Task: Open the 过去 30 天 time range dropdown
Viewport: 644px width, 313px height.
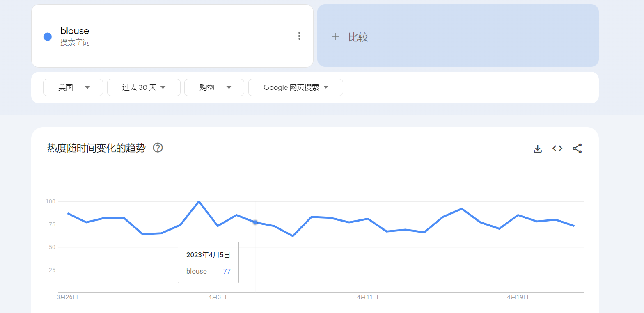Action: click(x=144, y=87)
